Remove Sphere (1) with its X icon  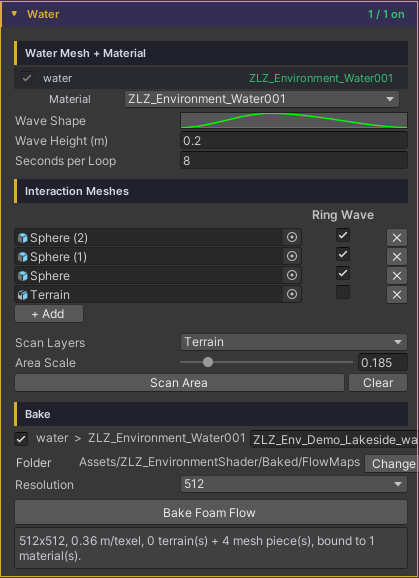point(397,257)
